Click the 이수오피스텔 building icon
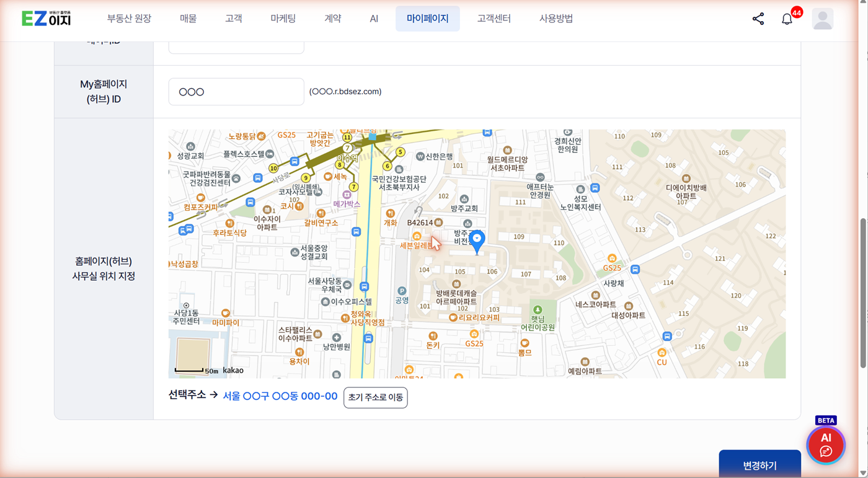868x478 pixels. (325, 302)
